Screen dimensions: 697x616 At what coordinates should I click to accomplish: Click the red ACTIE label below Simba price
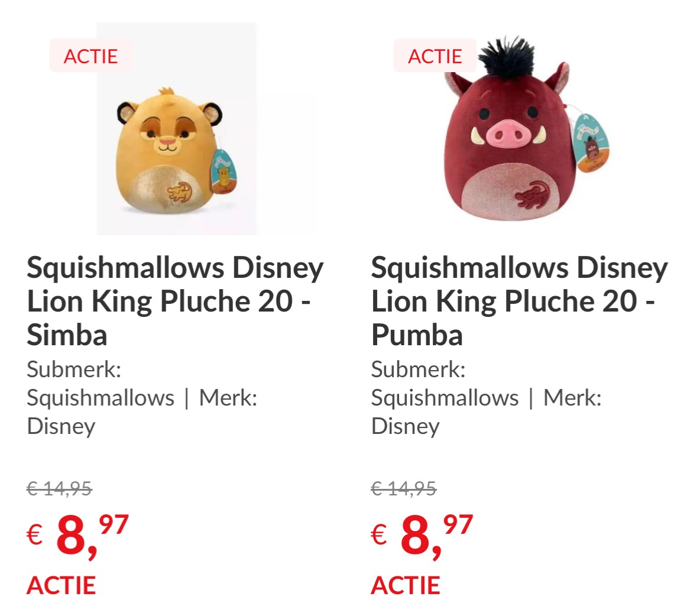(x=61, y=585)
